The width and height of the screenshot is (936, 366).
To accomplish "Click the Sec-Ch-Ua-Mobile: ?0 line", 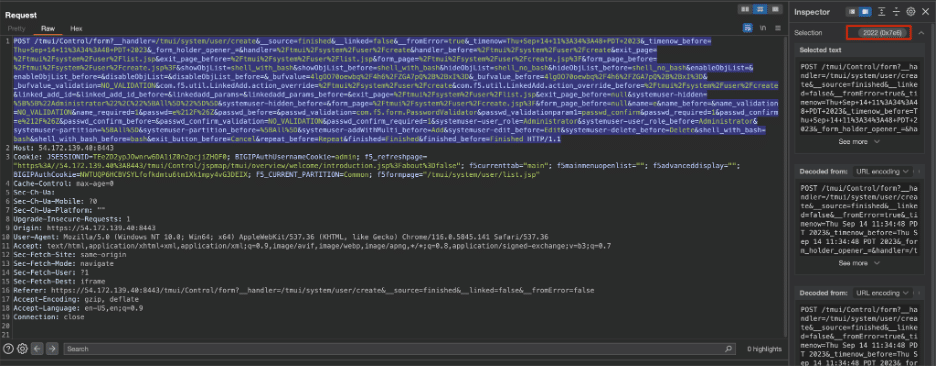I will [55, 202].
